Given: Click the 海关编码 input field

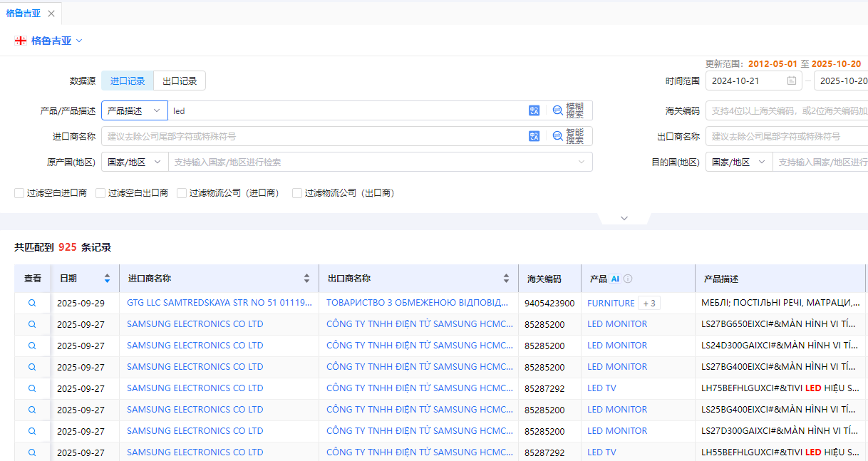Looking at the screenshot, I should [x=787, y=110].
